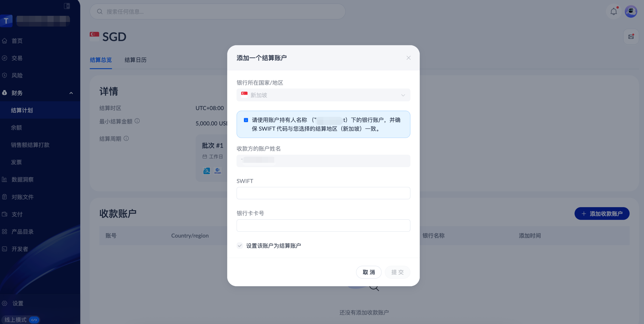Image resolution: width=644 pixels, height=324 pixels.
Task: Click the 风险 shield icon
Action: point(5,76)
